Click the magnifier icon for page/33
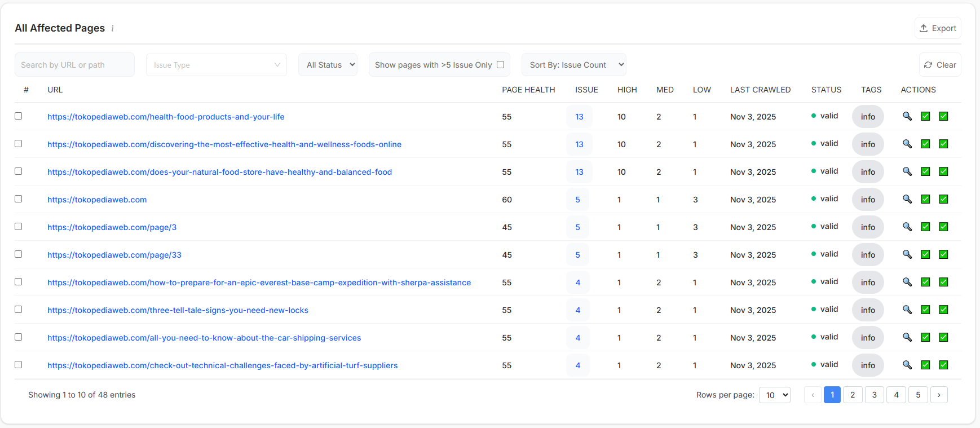Viewport: 980px width, 428px height. point(907,254)
